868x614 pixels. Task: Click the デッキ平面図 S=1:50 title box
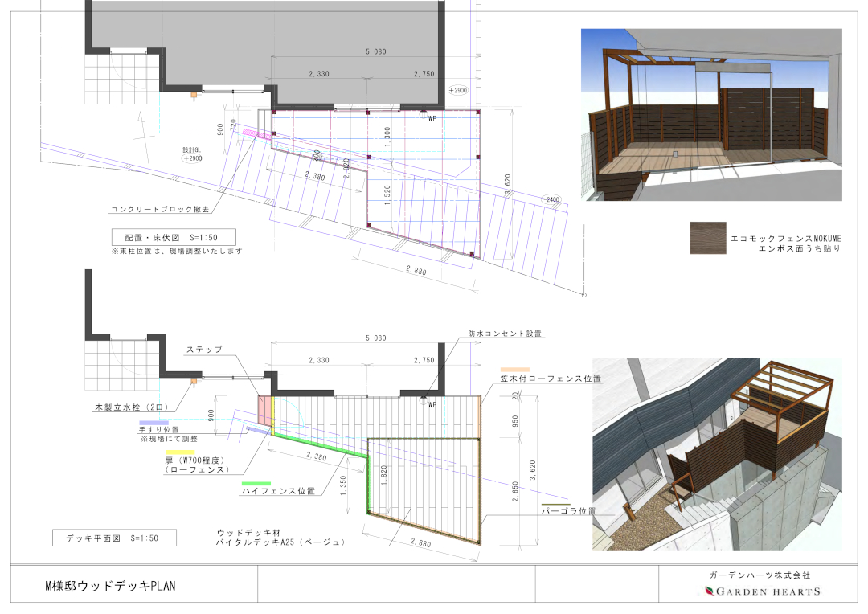(x=113, y=538)
